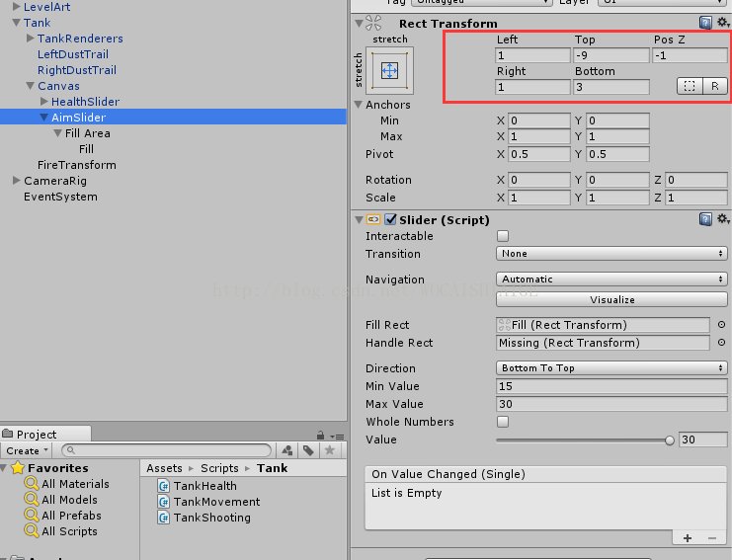Search by label in Project panel
This screenshot has height=560, width=732.
point(308,450)
